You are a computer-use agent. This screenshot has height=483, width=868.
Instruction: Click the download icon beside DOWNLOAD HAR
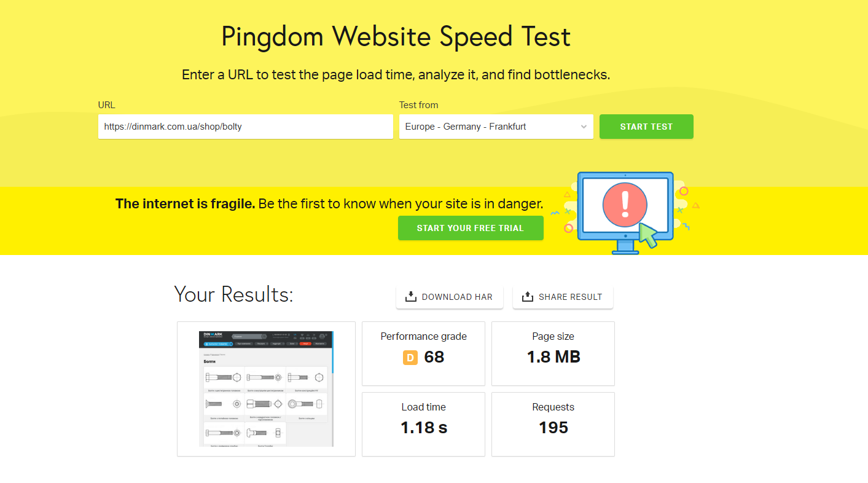[x=410, y=297]
